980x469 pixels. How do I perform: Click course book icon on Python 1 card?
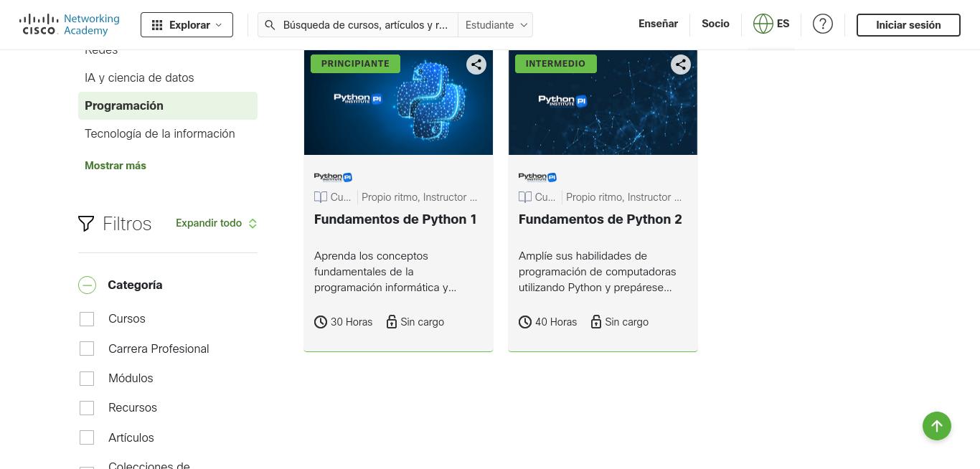click(321, 197)
